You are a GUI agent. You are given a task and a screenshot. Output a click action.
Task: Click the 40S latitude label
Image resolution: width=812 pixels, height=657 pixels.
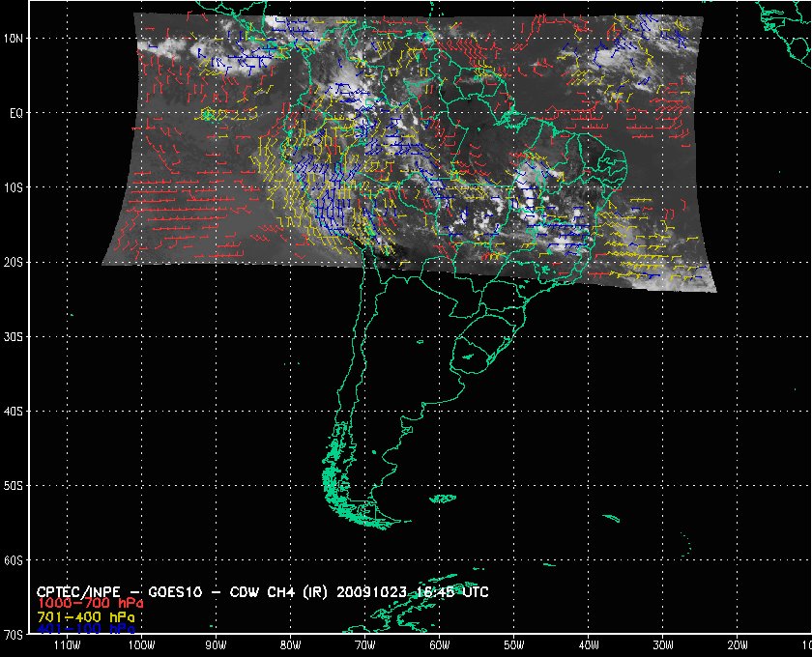pos(14,412)
